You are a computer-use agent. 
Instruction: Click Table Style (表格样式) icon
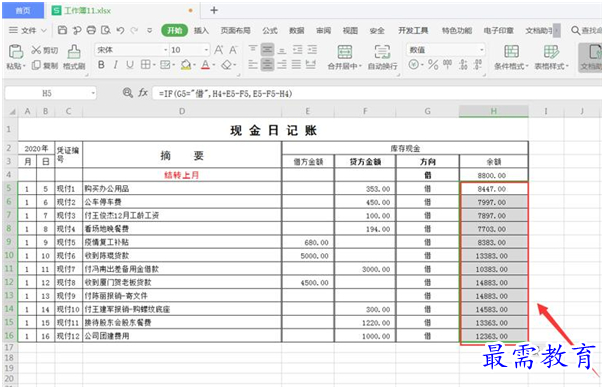coord(551,52)
